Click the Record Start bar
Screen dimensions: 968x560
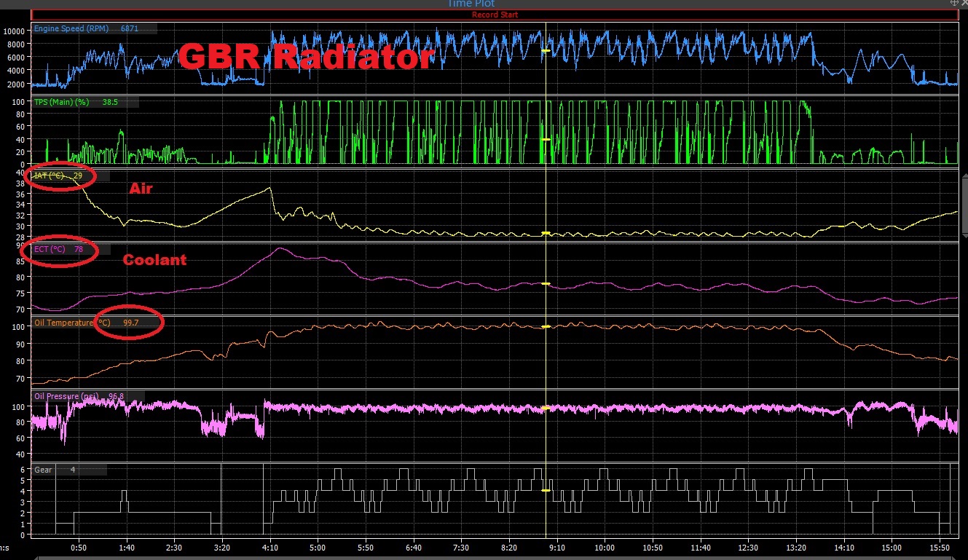[x=495, y=15]
